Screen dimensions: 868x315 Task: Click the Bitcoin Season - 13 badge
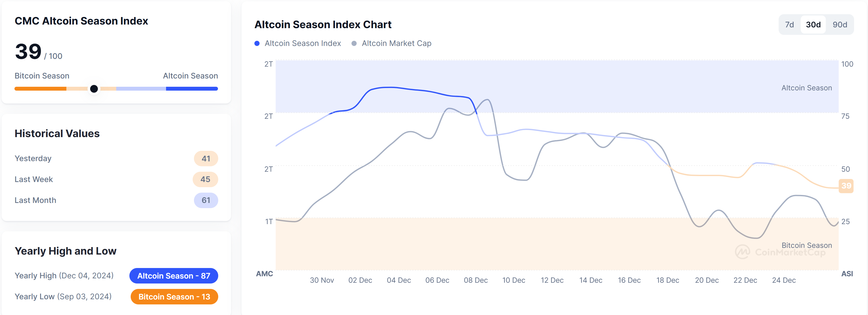tap(174, 297)
